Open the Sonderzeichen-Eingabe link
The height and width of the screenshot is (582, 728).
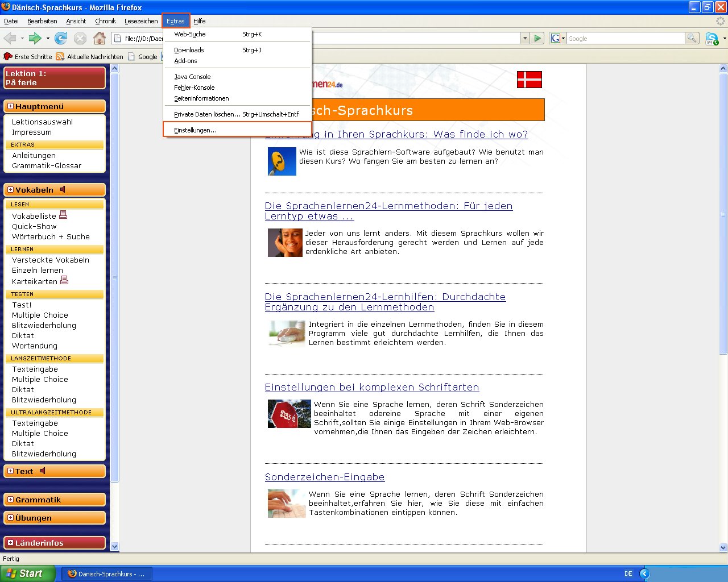tap(324, 477)
